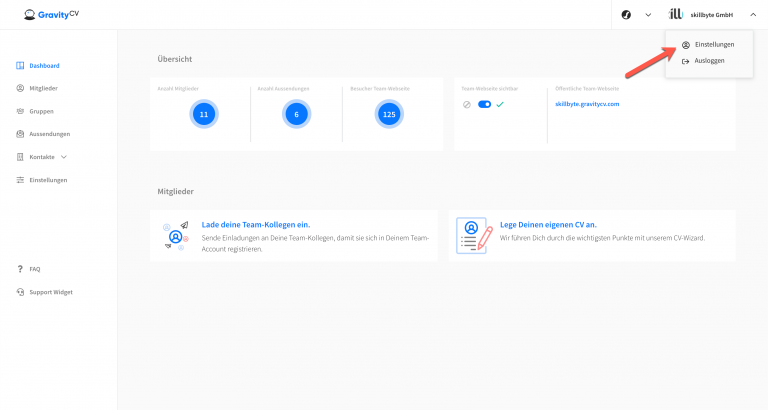The width and height of the screenshot is (768, 410).
Task: Click the green checkmark beside the toggle
Action: pos(500,104)
